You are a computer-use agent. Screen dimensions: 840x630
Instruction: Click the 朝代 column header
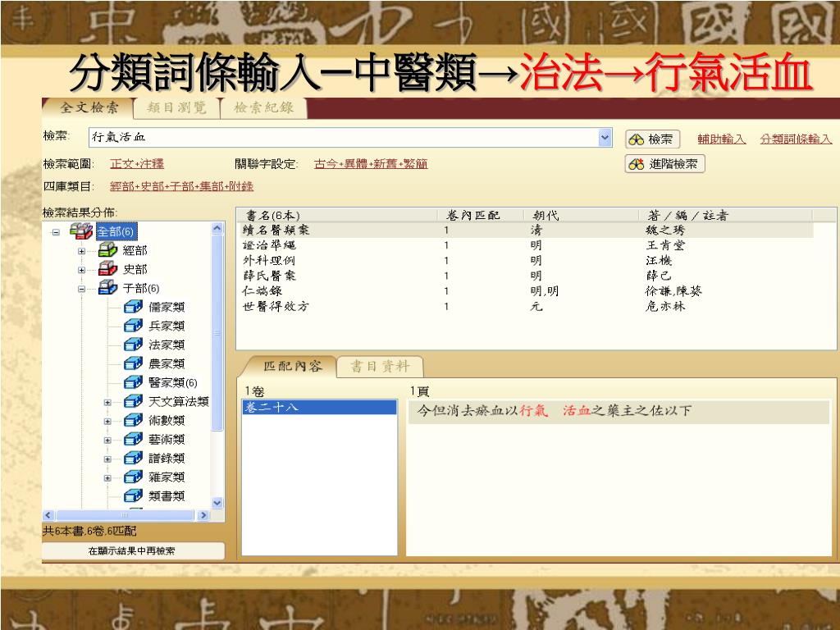click(x=582, y=216)
